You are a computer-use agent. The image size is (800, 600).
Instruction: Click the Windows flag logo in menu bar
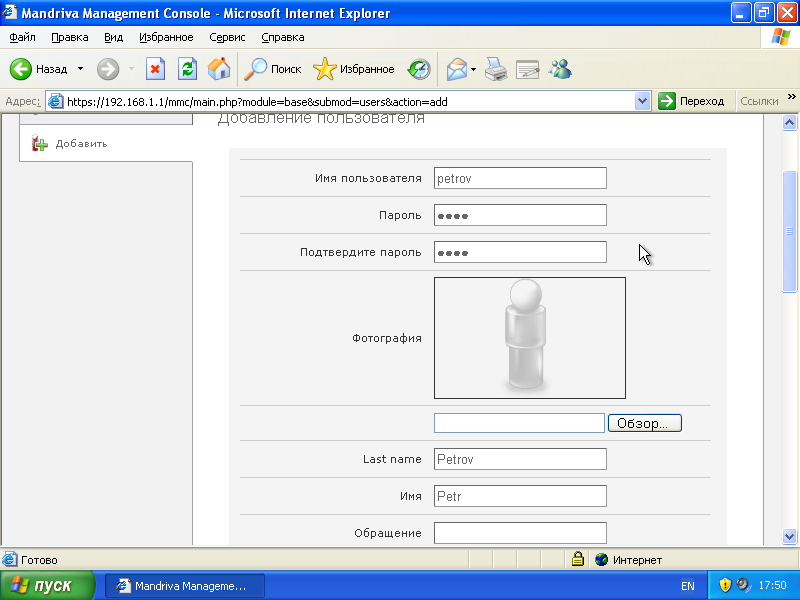(x=780, y=37)
